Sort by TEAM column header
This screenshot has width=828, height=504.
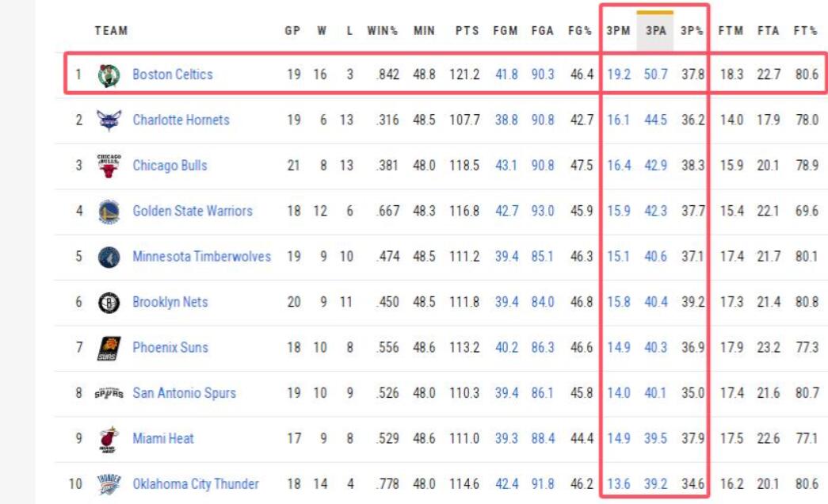coord(111,31)
